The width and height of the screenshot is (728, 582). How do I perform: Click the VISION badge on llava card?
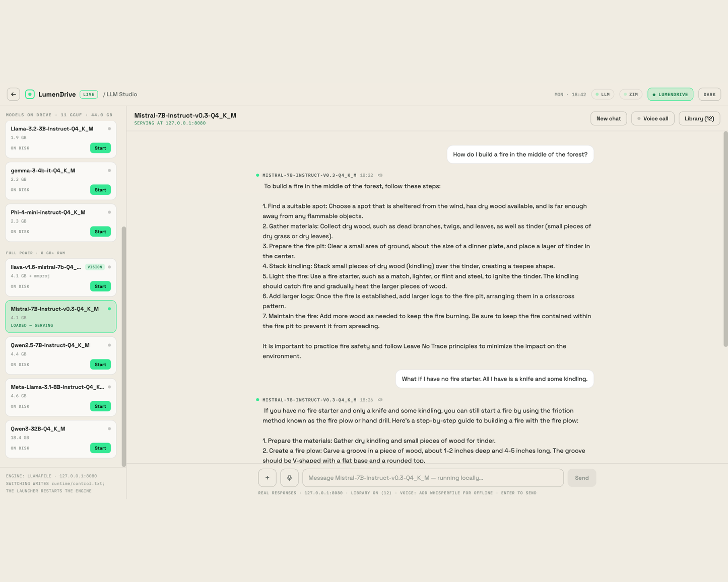point(95,267)
